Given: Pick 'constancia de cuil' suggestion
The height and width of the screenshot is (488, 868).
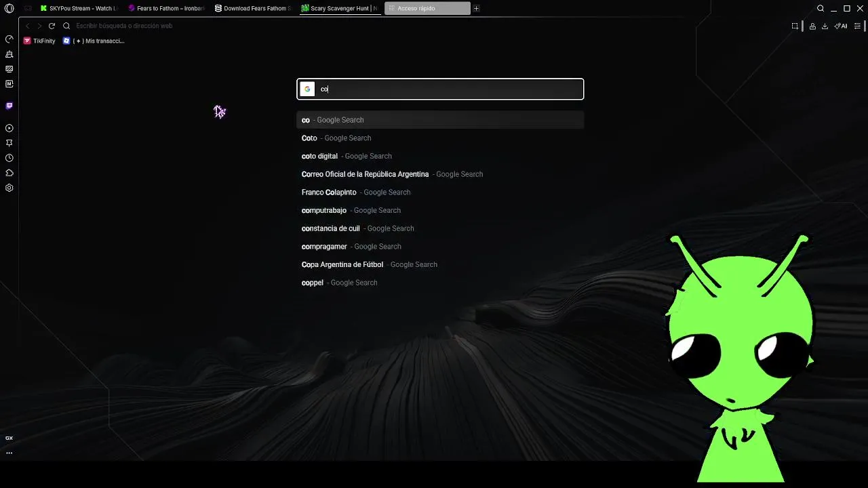Looking at the screenshot, I should pos(440,228).
